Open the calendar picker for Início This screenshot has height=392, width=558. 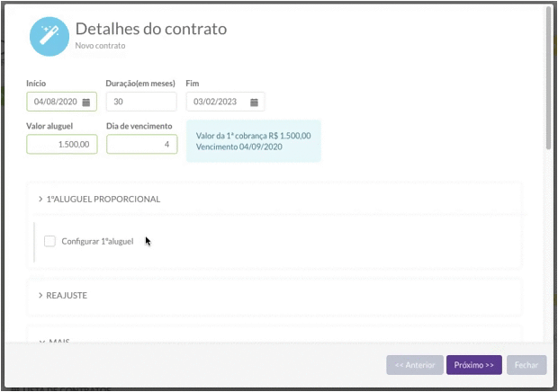(86, 102)
